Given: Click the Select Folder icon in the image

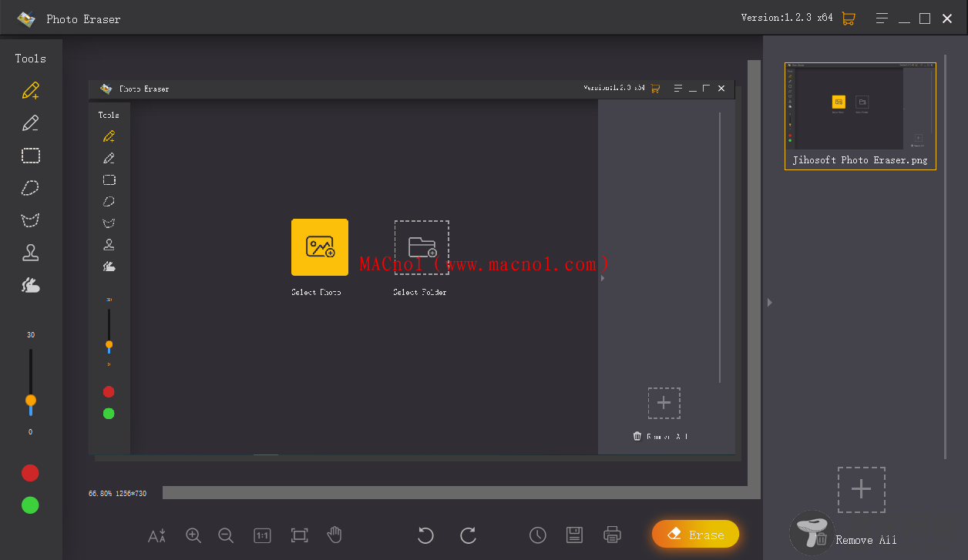Looking at the screenshot, I should point(422,247).
